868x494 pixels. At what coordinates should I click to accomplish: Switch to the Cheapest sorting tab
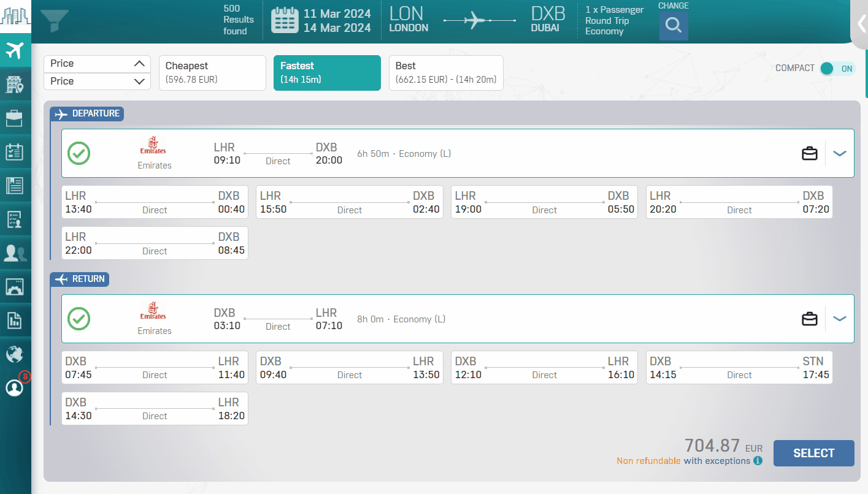click(212, 72)
